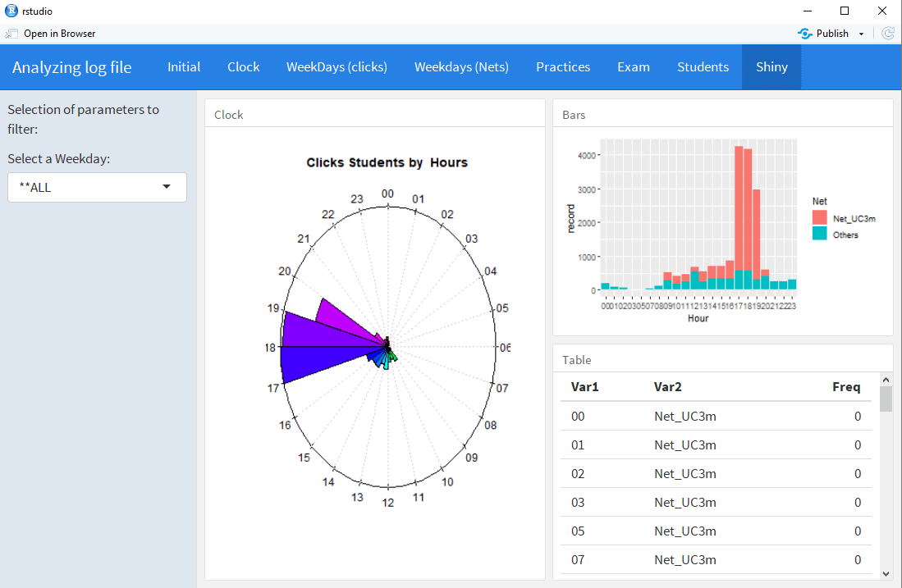
Task: Switch to the Initial tab
Action: [183, 66]
